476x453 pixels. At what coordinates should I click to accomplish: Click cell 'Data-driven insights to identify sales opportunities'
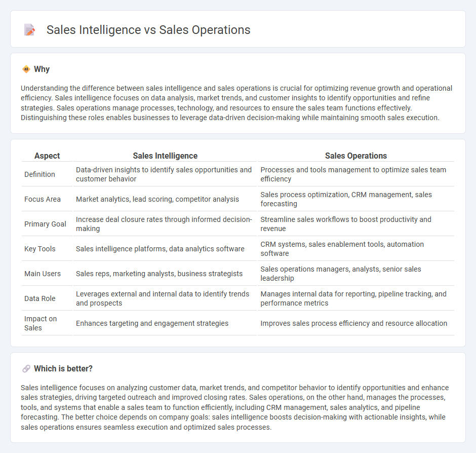pyautogui.click(x=165, y=174)
